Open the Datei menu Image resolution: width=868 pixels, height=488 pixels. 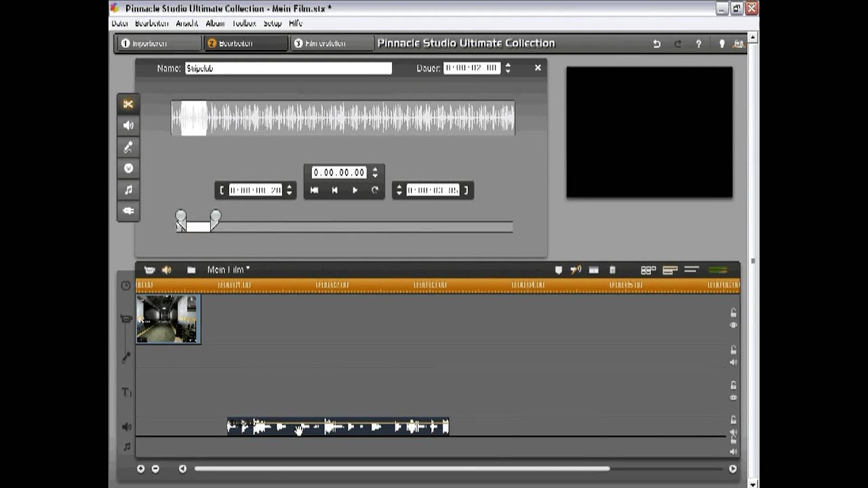(120, 23)
